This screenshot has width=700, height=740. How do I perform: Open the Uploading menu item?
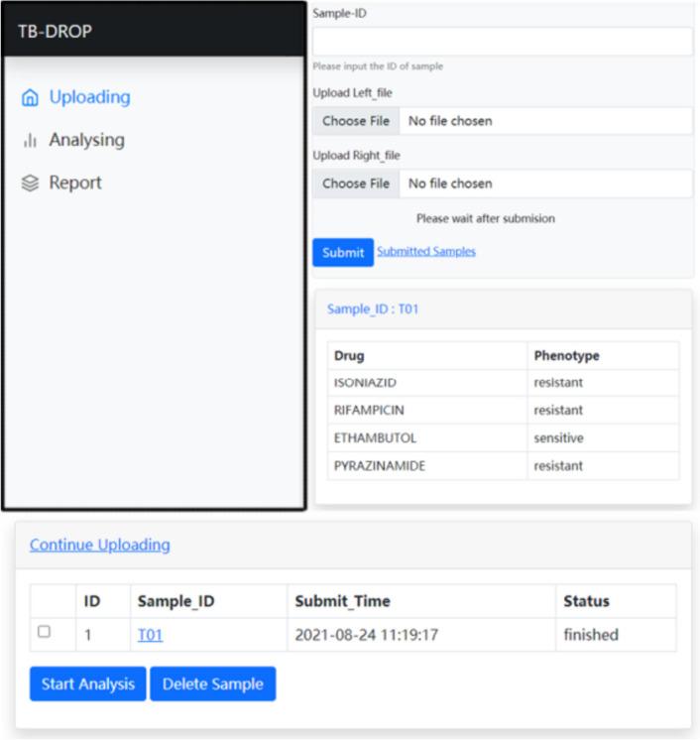(89, 97)
